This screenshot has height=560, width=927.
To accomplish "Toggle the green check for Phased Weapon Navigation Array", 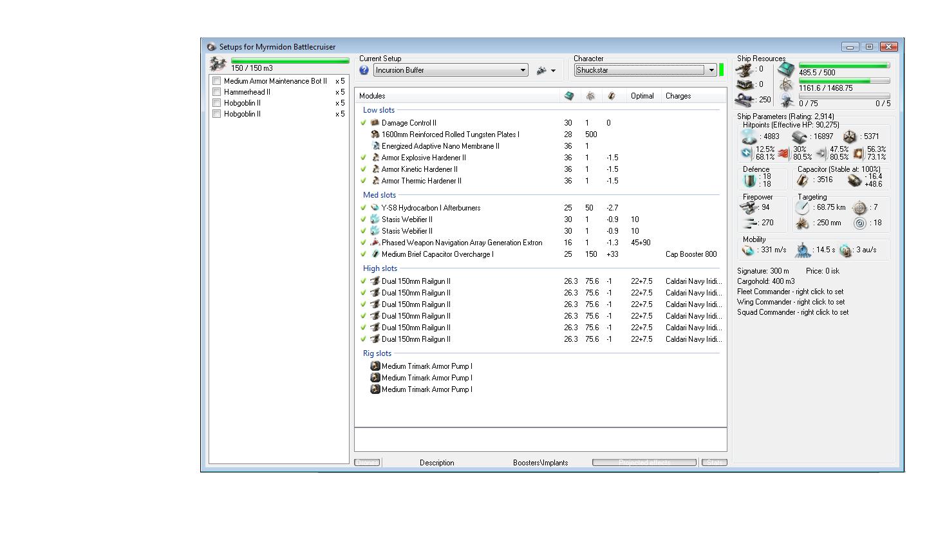I will point(363,242).
